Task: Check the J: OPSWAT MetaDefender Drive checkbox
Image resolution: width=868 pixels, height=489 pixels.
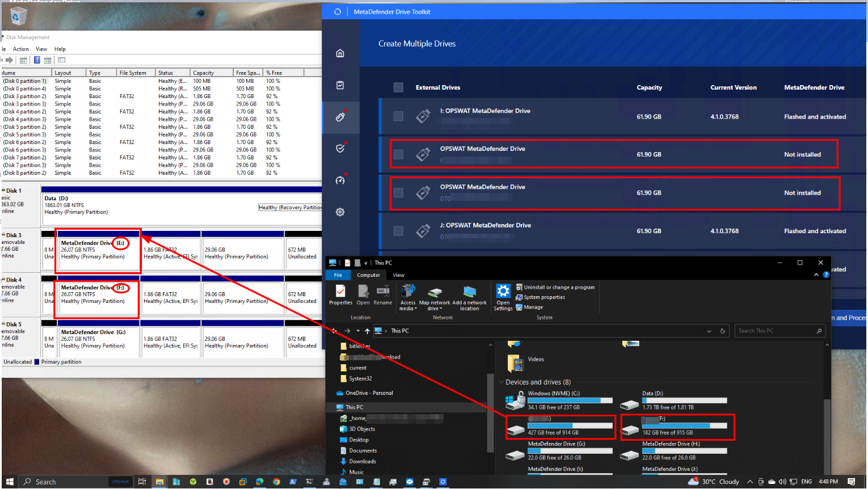Action: [x=398, y=231]
